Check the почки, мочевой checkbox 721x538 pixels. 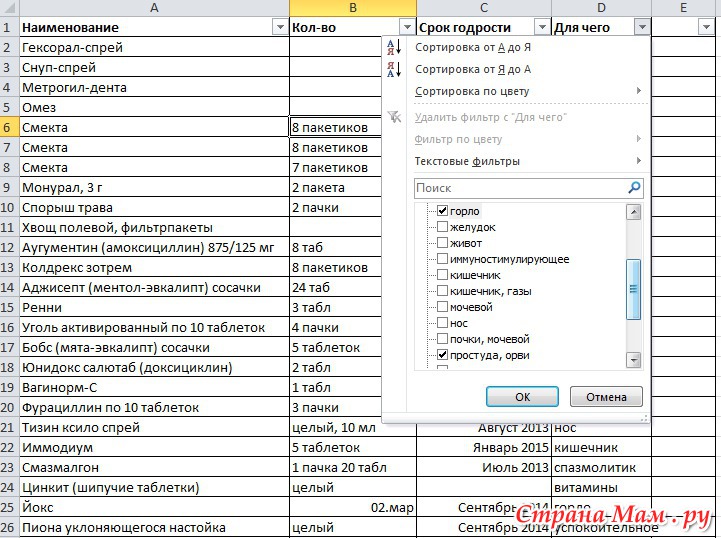[442, 339]
